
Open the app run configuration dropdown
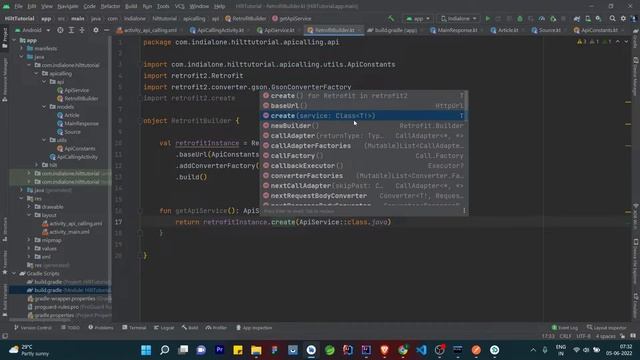[x=418, y=19]
